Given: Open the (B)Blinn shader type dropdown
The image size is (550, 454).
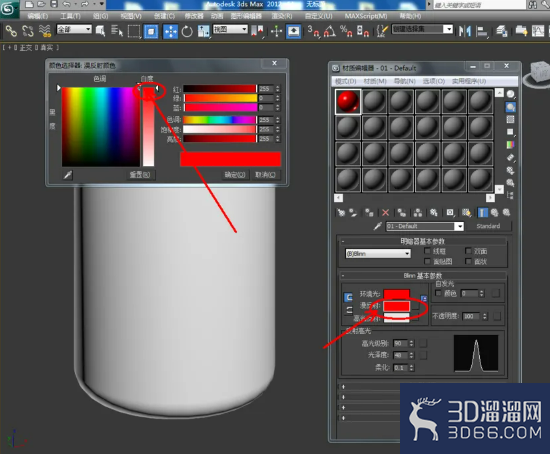Looking at the screenshot, I should pyautogui.click(x=378, y=253).
